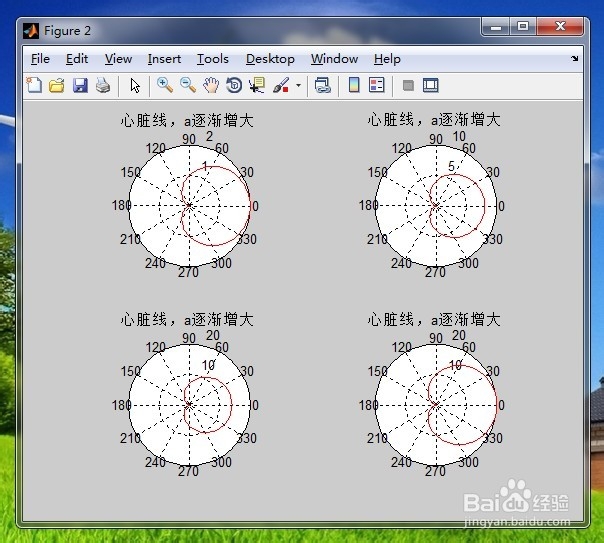Open a file with the folder icon
Viewport: 604px width, 543px height.
point(57,85)
